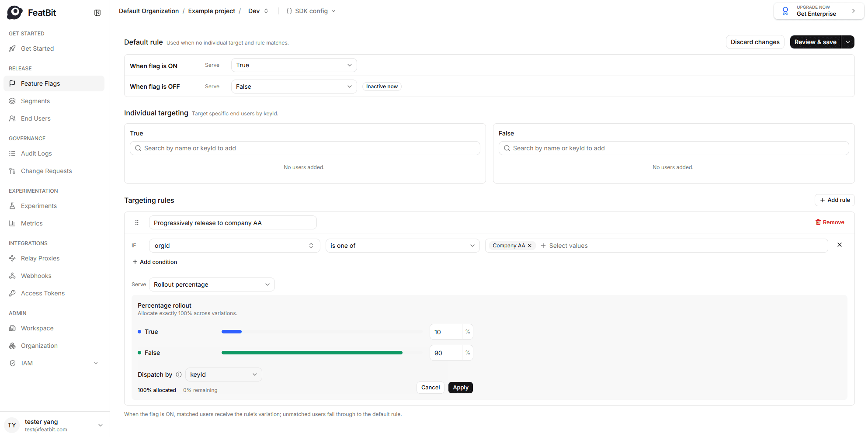This screenshot has width=868, height=437.
Task: Click Add rule button
Action: click(835, 200)
